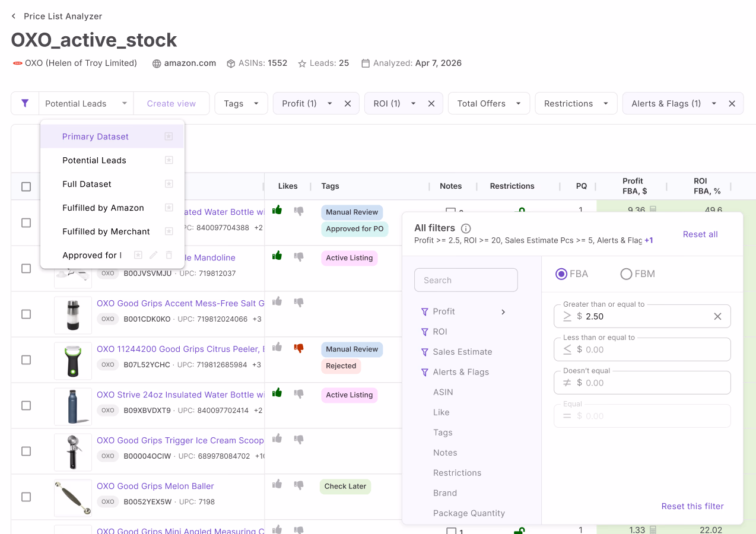Image resolution: width=756 pixels, height=534 pixels.
Task: Dislike the Citrus Peeler with thumbs down
Action: point(299,348)
